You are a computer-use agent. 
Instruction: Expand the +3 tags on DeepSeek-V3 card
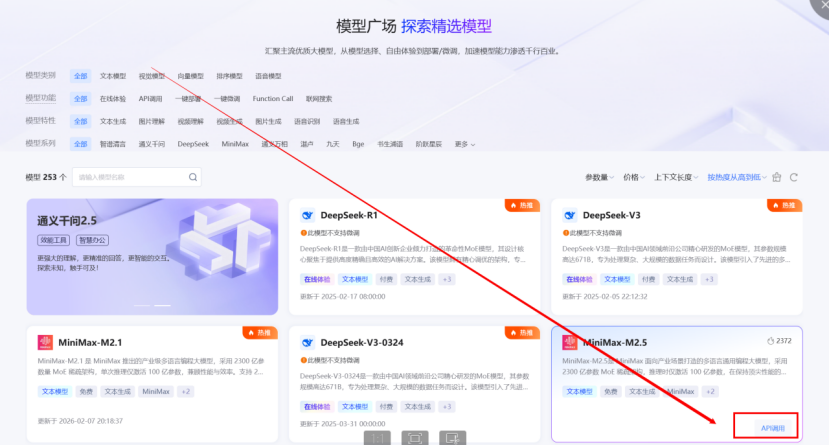point(709,279)
